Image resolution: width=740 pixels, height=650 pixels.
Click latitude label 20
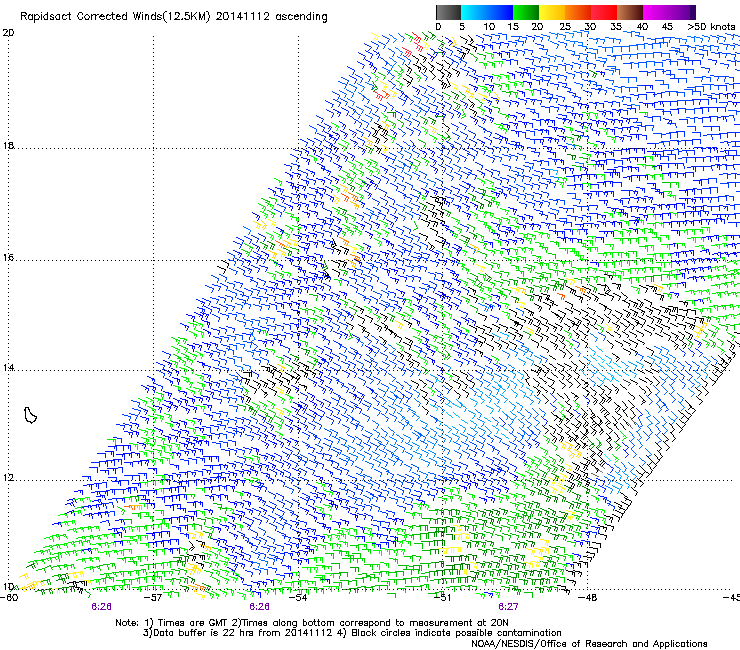coord(8,33)
